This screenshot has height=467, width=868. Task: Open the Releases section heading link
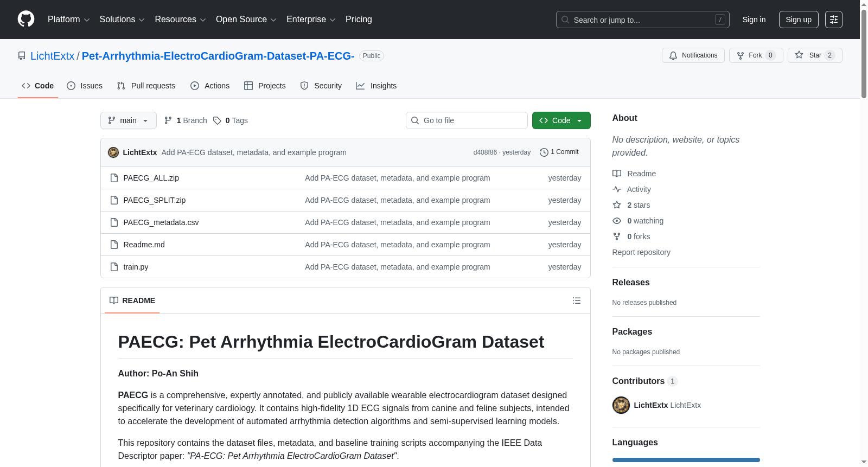click(x=631, y=283)
